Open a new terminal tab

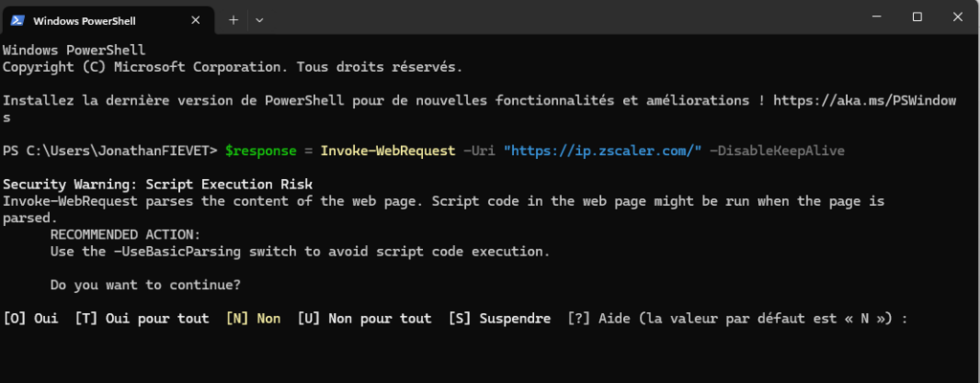(x=233, y=18)
